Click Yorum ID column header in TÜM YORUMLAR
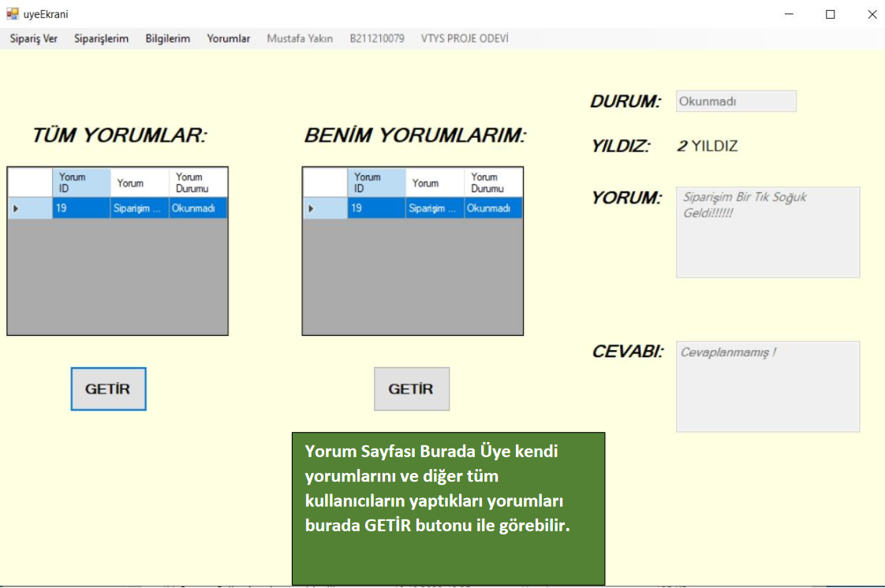This screenshot has width=885, height=588. pyautogui.click(x=81, y=183)
